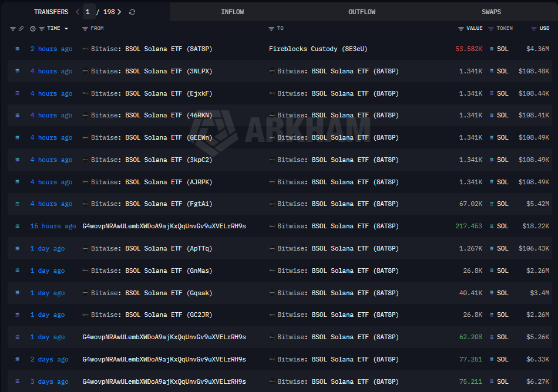The image size is (558, 392).
Task: Click G4wovp address in 15 hours ago row
Action: pos(164,226)
